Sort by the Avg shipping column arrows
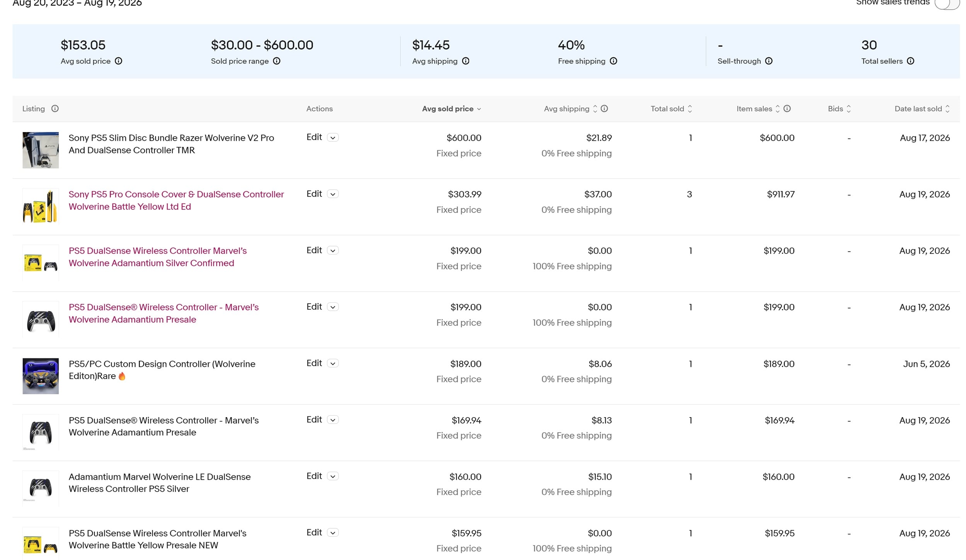This screenshot has height=560, width=966. click(595, 109)
